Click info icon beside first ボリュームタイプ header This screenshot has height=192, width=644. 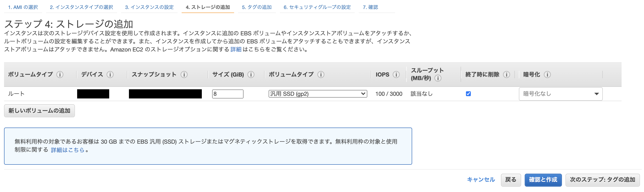(60, 74)
